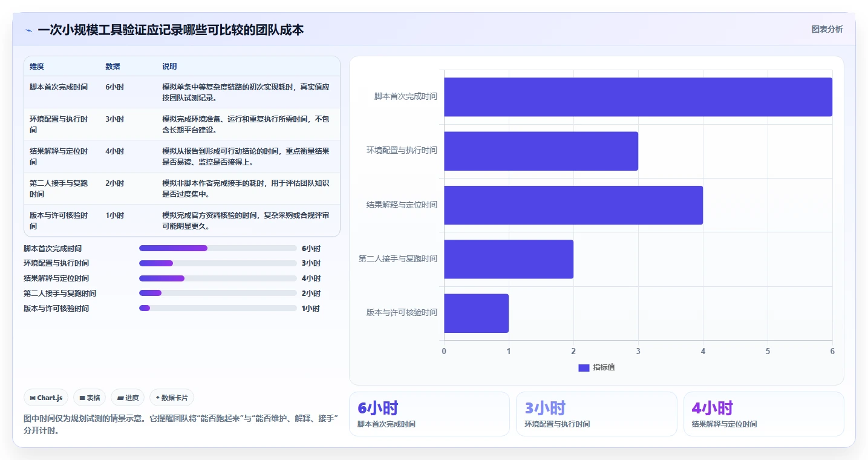Click the 4小时 value in table
868x460 pixels.
[x=114, y=151]
